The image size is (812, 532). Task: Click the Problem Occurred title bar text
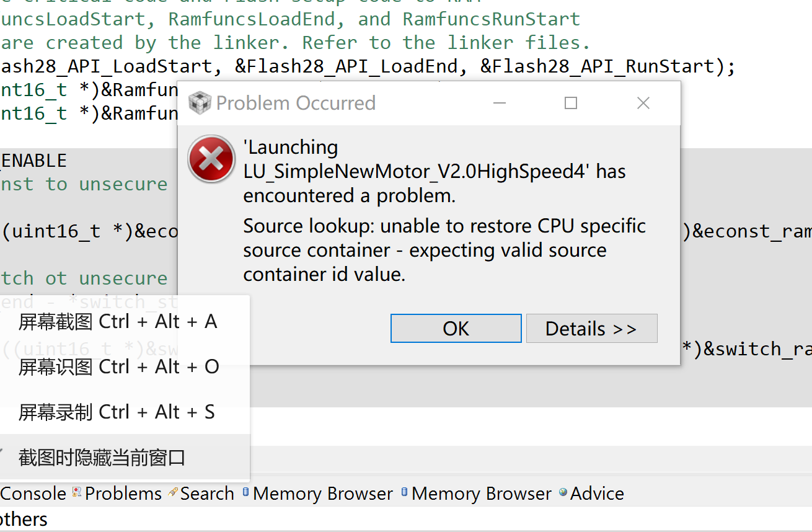coord(296,103)
